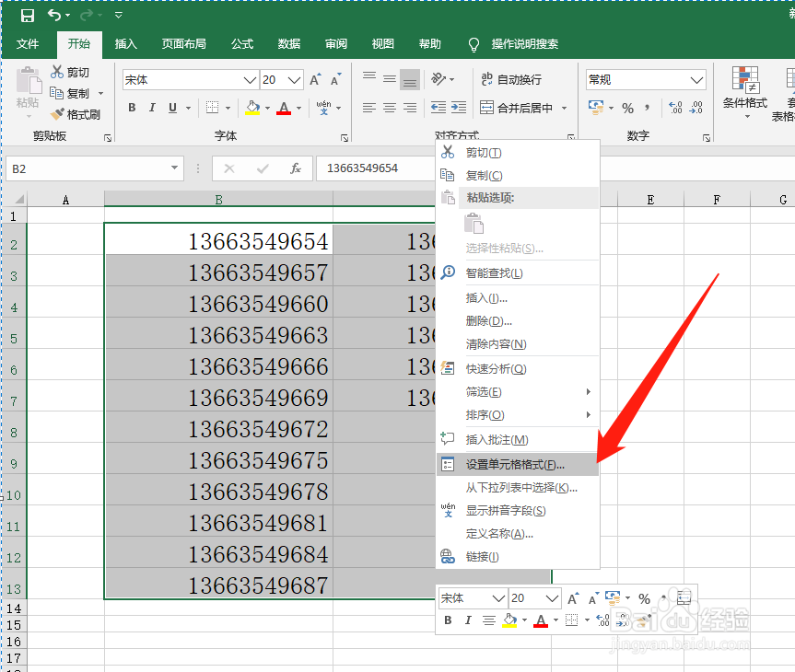Toggle bottom align button

[x=410, y=79]
